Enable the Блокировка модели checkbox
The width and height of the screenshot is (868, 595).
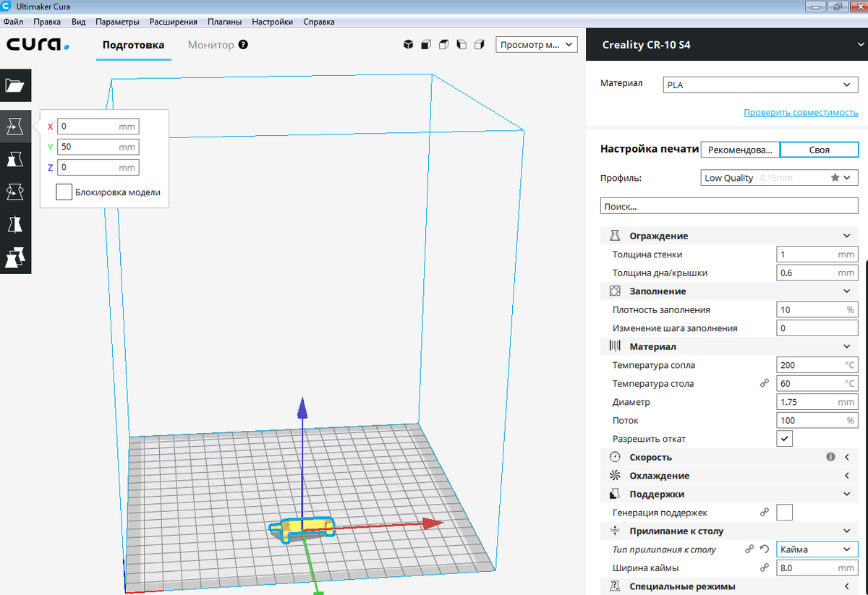click(64, 192)
